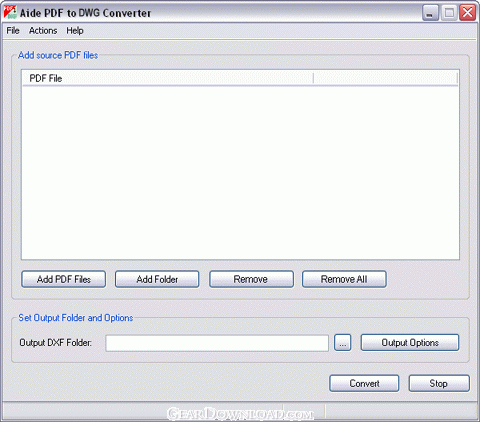Click the Remove All button
The width and height of the screenshot is (480, 422).
pos(344,279)
